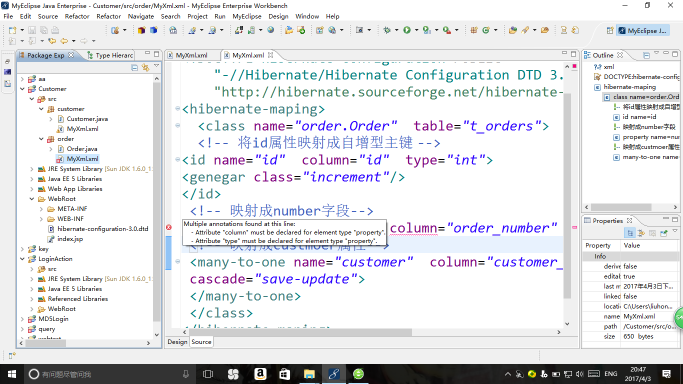
Task: Open the Navigate menu
Action: pos(141,16)
